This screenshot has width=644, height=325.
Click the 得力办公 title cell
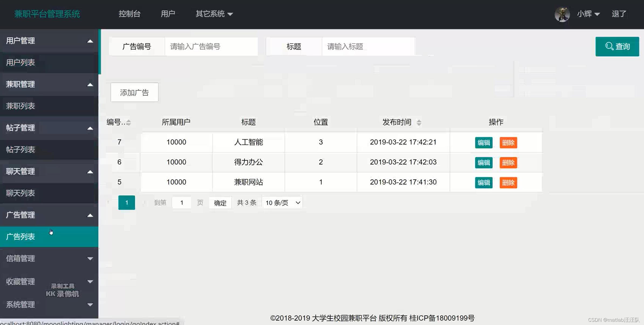pyautogui.click(x=248, y=162)
